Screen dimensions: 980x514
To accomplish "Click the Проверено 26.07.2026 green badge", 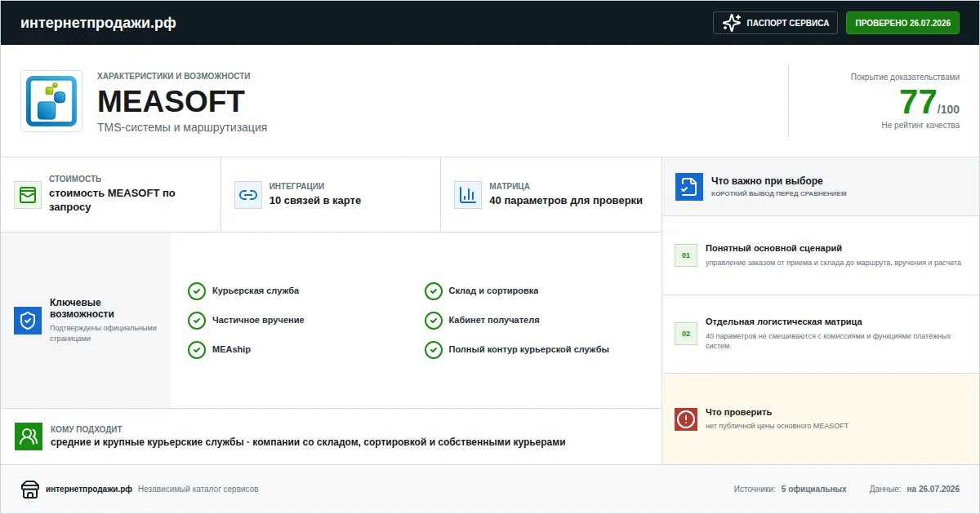I will coord(902,23).
